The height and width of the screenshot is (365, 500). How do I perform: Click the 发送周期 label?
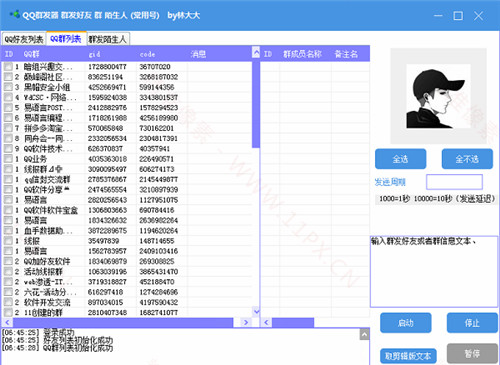coord(390,182)
